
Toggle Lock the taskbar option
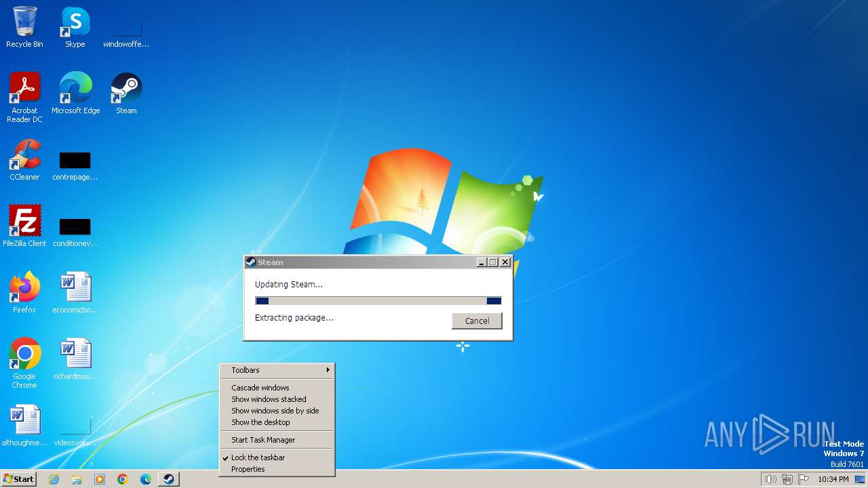click(x=277, y=457)
